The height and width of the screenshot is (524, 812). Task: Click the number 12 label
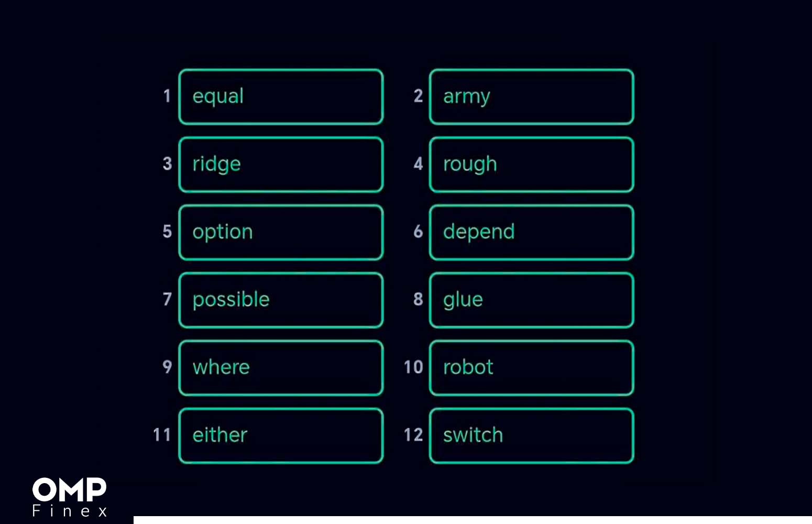click(413, 435)
